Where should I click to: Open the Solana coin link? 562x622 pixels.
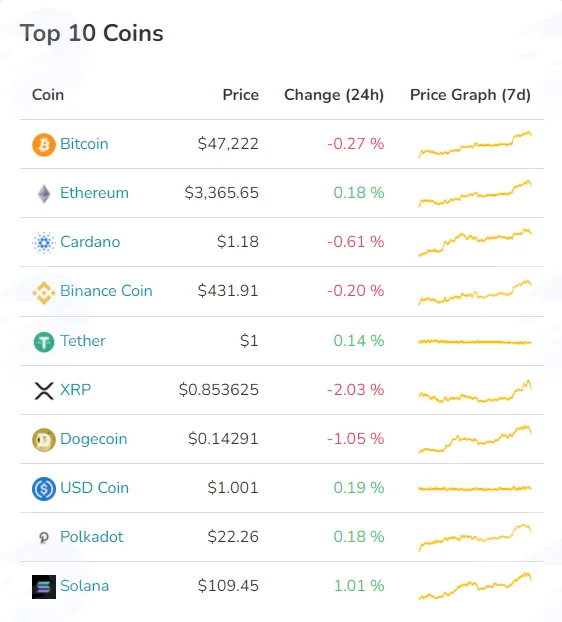[84, 586]
